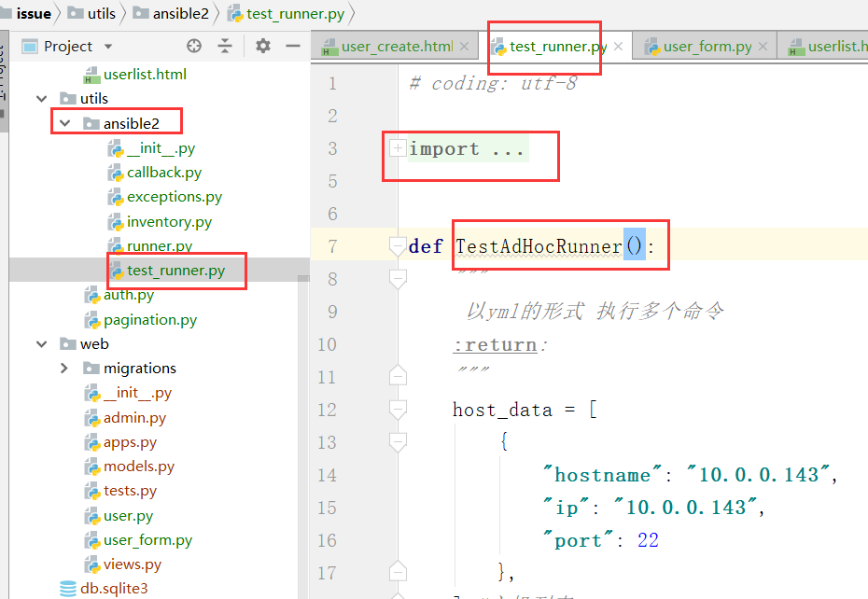Click the Python file icon beside models.py
The image size is (868, 599).
pos(91,467)
